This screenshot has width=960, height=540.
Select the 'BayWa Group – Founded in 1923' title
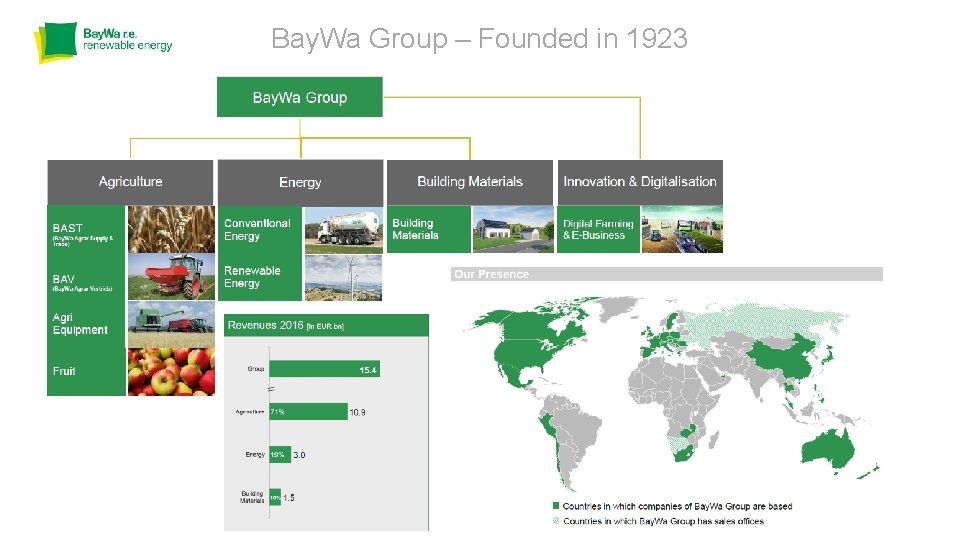[479, 38]
